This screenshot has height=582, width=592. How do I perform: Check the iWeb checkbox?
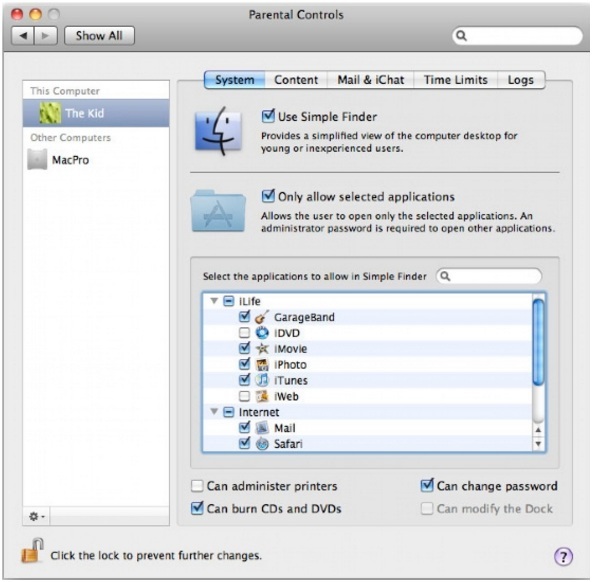point(245,396)
